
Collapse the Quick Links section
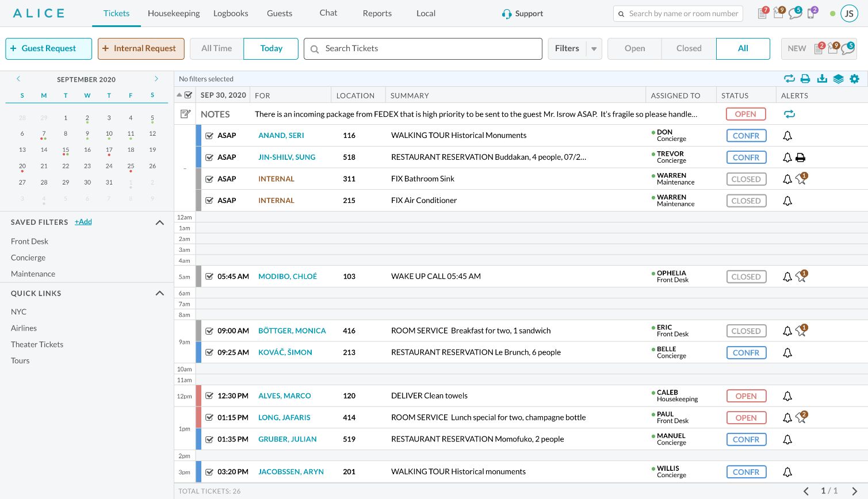click(160, 293)
